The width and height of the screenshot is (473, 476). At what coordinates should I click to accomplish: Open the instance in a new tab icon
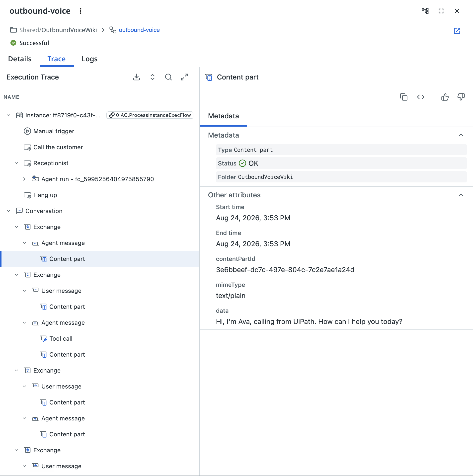tap(457, 31)
